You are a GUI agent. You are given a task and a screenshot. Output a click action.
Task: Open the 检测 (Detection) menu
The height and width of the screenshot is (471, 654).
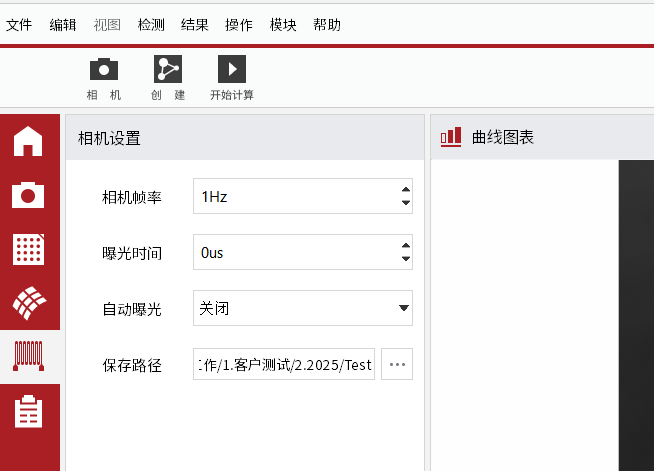click(151, 25)
